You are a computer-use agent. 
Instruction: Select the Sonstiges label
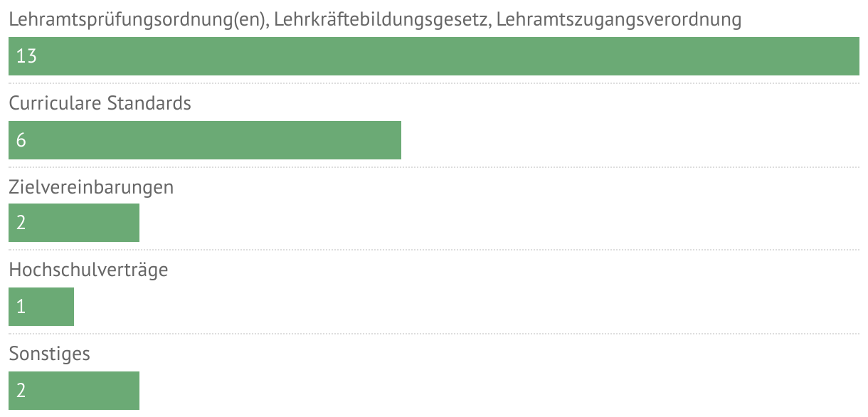click(x=49, y=353)
